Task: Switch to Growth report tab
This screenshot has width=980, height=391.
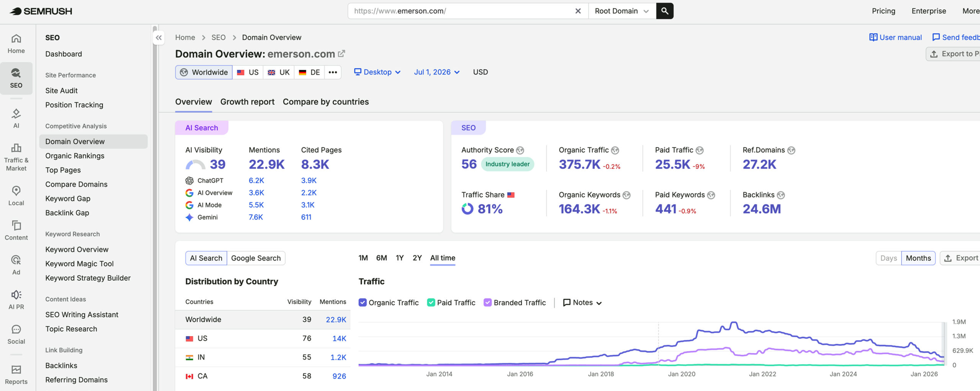Action: [247, 102]
